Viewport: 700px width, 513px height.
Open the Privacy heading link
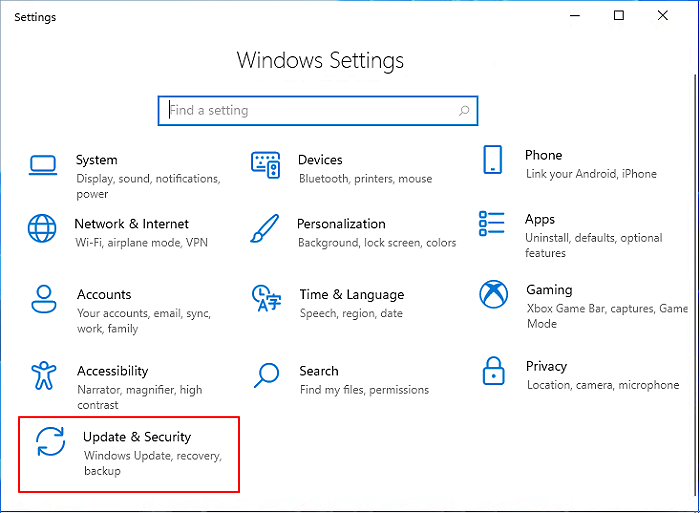pyautogui.click(x=546, y=366)
